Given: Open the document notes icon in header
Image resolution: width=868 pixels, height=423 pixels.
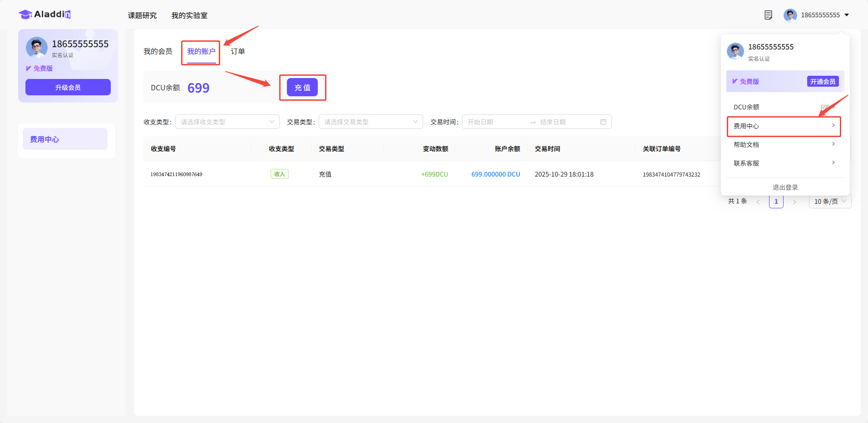Looking at the screenshot, I should tap(768, 15).
